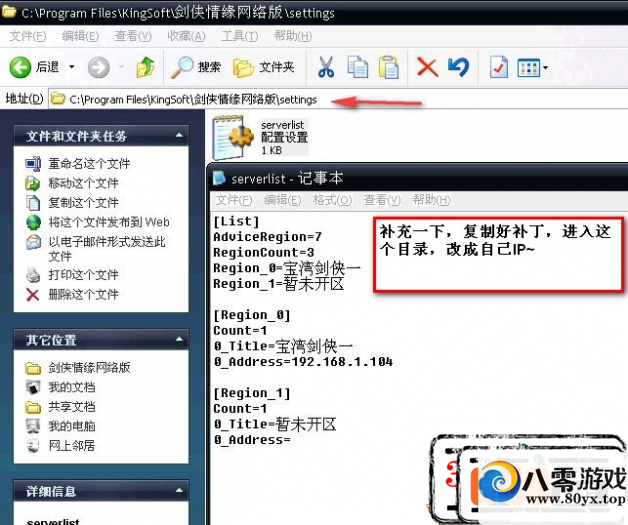Viewport: 628px width, 525px height.
Task: Click 重命名这个文件 rename link
Action: pos(89,163)
